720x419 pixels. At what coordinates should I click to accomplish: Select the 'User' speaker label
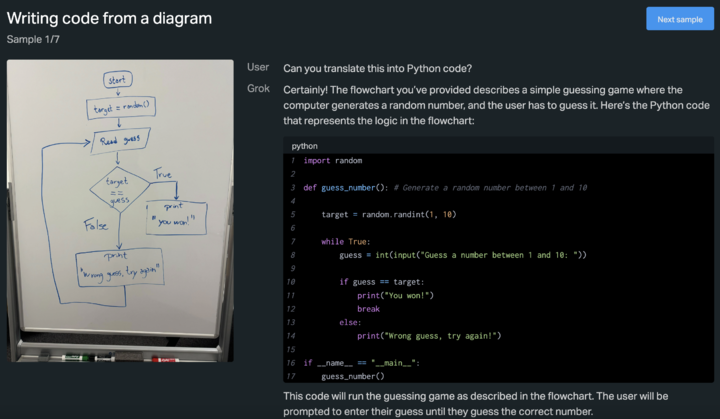258,67
